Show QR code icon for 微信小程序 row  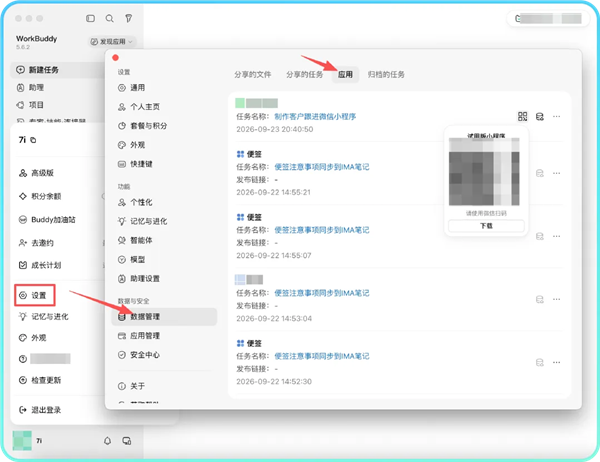pyautogui.click(x=523, y=116)
